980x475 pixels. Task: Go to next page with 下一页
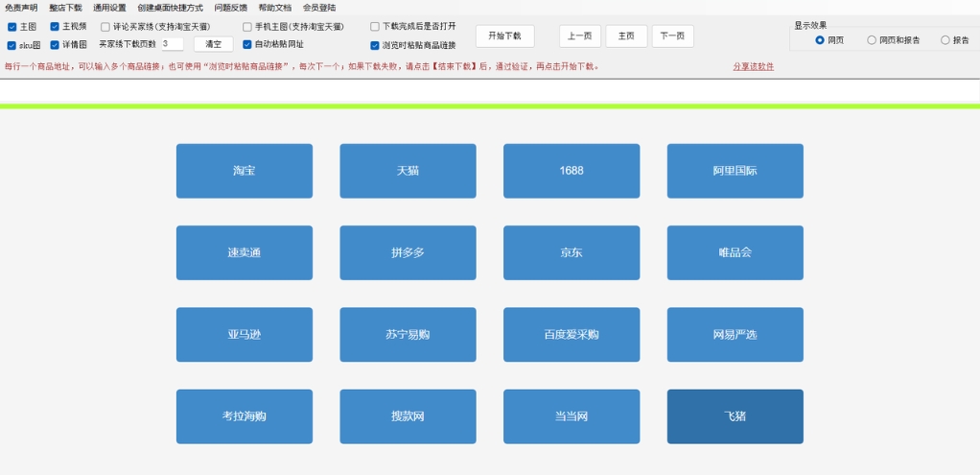coord(672,36)
